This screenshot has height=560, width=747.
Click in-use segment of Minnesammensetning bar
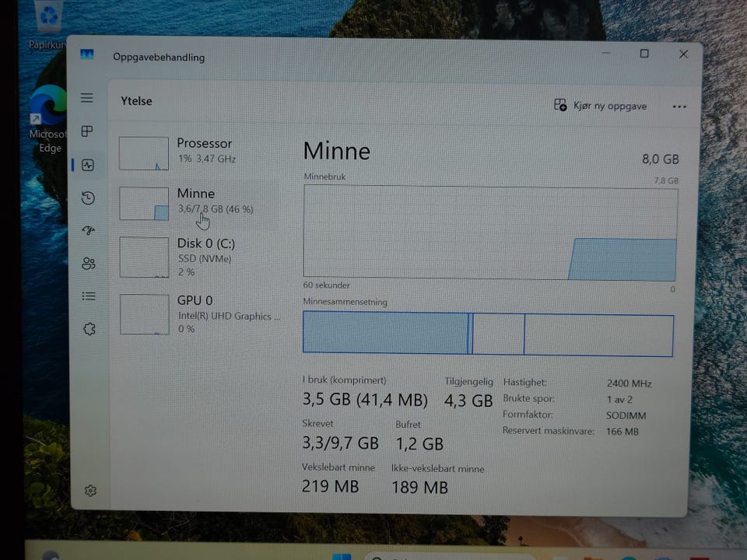385,332
